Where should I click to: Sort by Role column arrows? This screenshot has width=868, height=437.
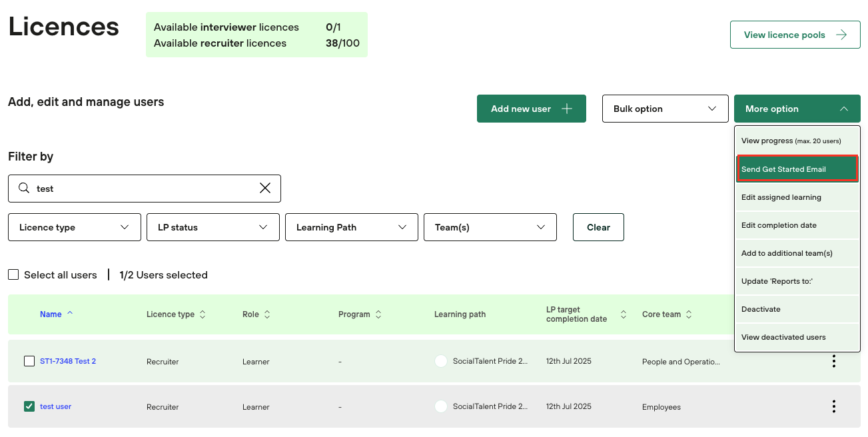tap(267, 314)
